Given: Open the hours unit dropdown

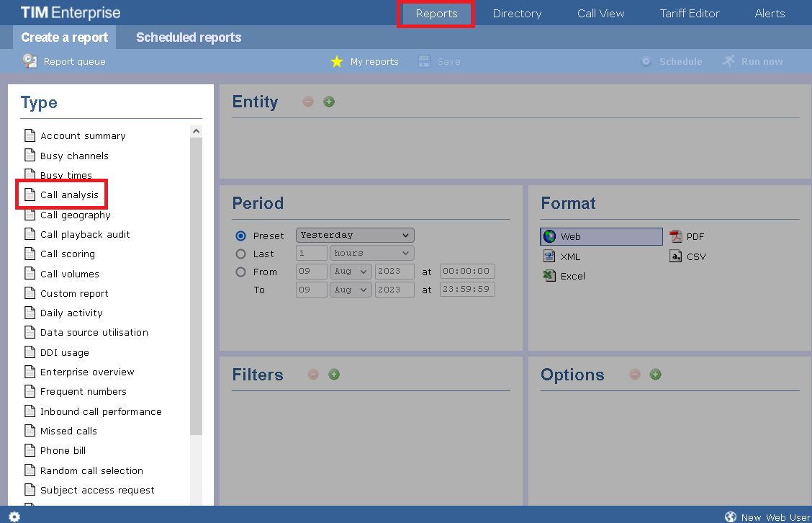Looking at the screenshot, I should point(371,253).
